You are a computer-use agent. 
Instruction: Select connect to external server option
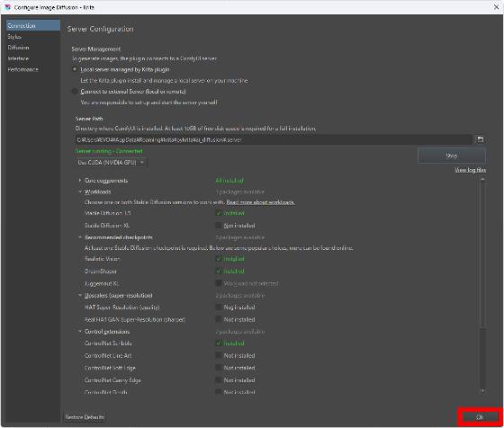[75, 92]
